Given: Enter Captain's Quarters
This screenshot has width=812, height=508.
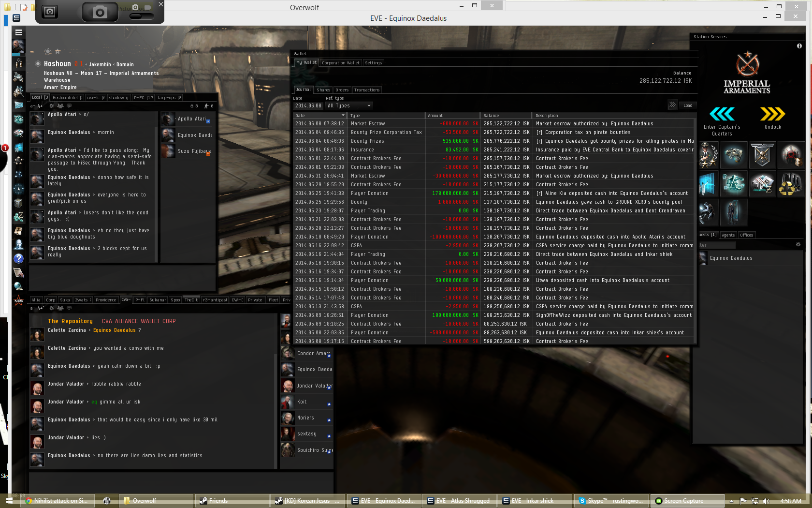Looking at the screenshot, I should [x=722, y=121].
